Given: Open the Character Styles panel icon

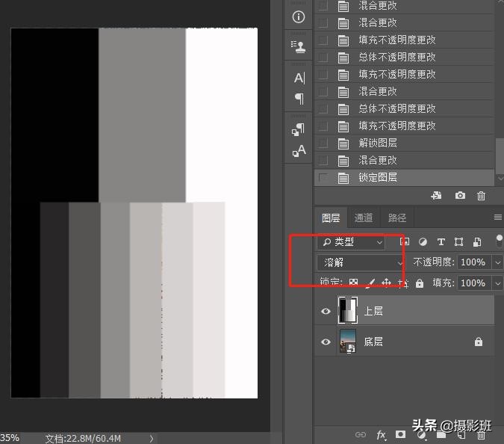Looking at the screenshot, I should pyautogui.click(x=299, y=150).
